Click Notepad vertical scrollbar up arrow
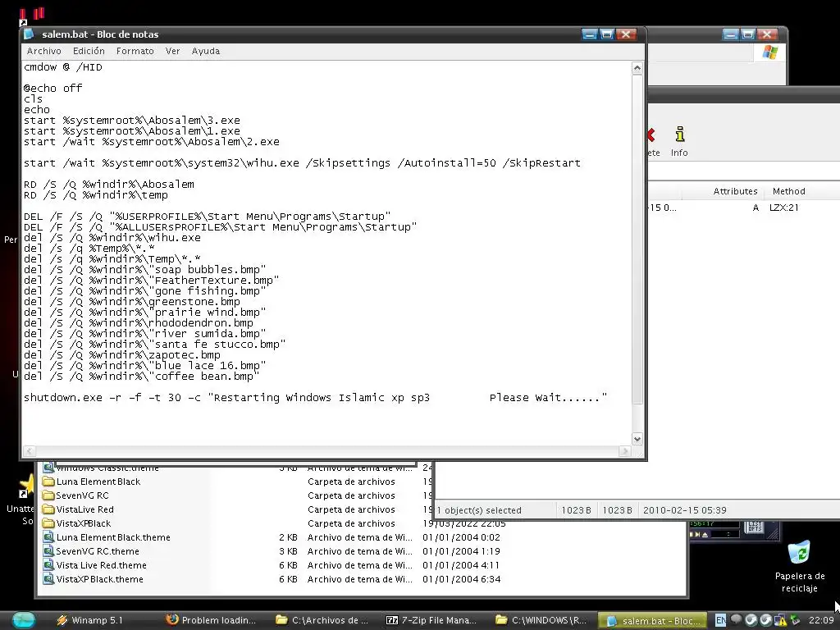This screenshot has width=840, height=630. pos(637,68)
